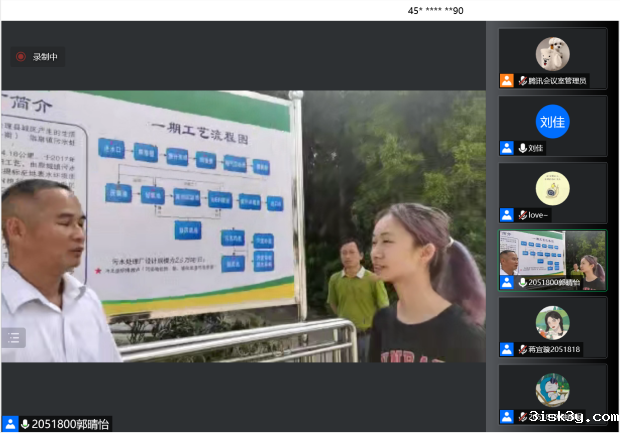Click muted mic icon for 蒋宜璇2051818
Screen dimensions: 620x433
(x=522, y=349)
